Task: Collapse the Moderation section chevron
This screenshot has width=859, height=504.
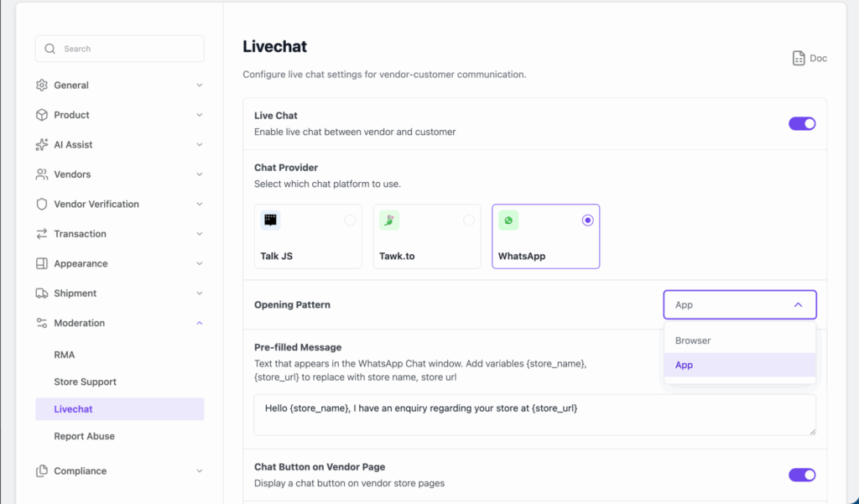Action: click(x=200, y=323)
